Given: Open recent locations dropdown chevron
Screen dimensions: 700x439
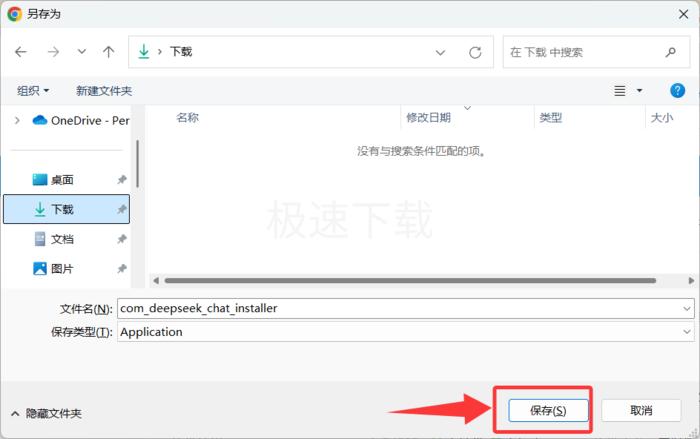Looking at the screenshot, I should 82,52.
